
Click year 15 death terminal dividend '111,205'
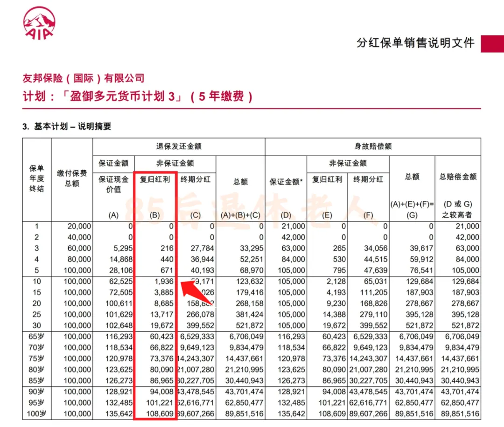[374, 292]
